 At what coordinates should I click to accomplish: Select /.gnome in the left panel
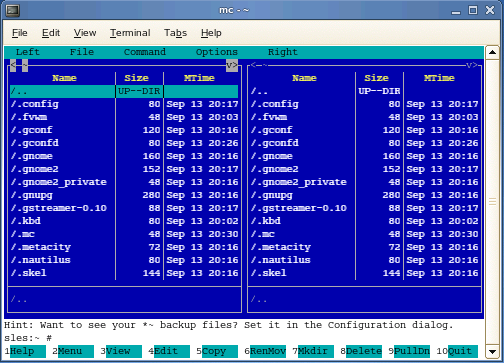[x=124, y=156]
